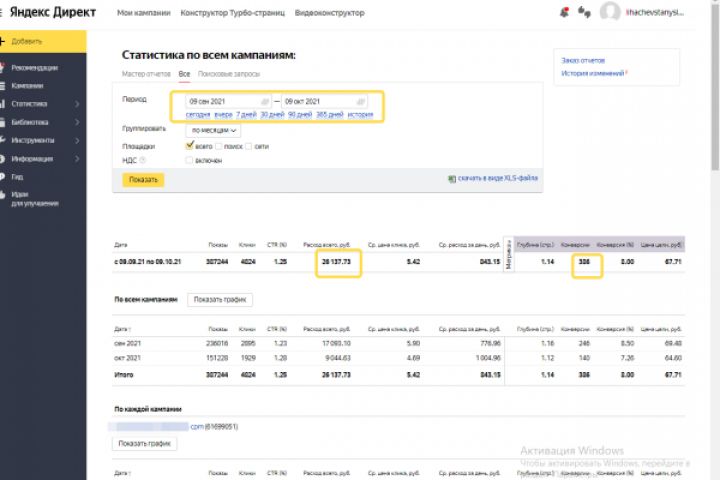Enable the 'поиск' checkbox
The height and width of the screenshot is (480, 720).
pyautogui.click(x=219, y=146)
